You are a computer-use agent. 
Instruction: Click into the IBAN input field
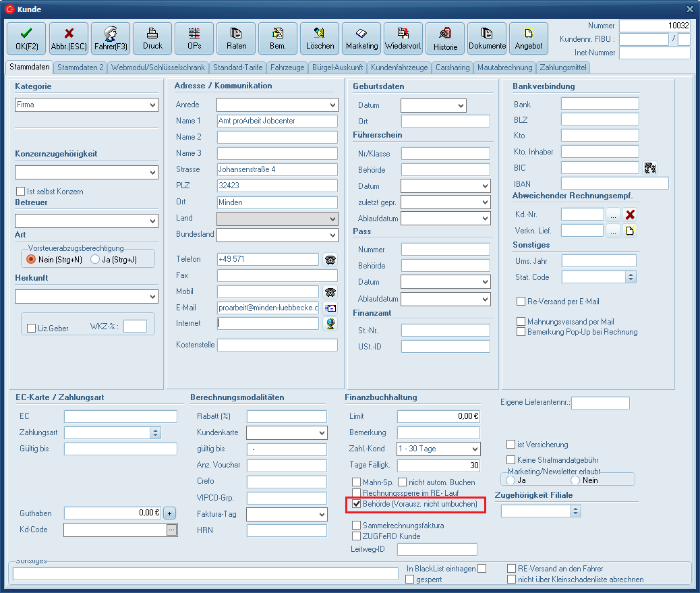[x=614, y=183]
